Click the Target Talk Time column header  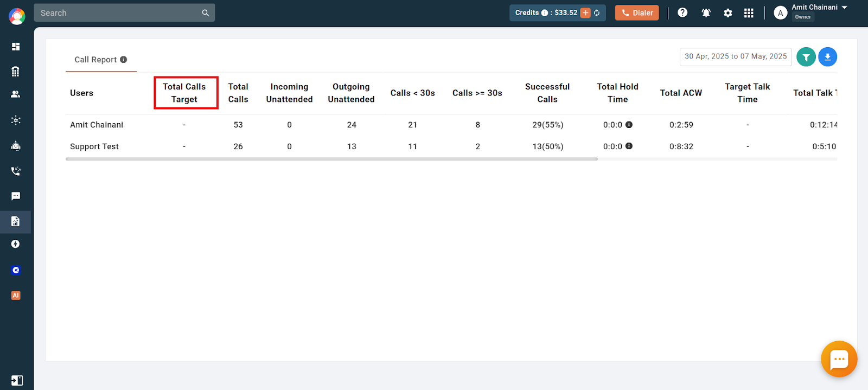tap(748, 93)
